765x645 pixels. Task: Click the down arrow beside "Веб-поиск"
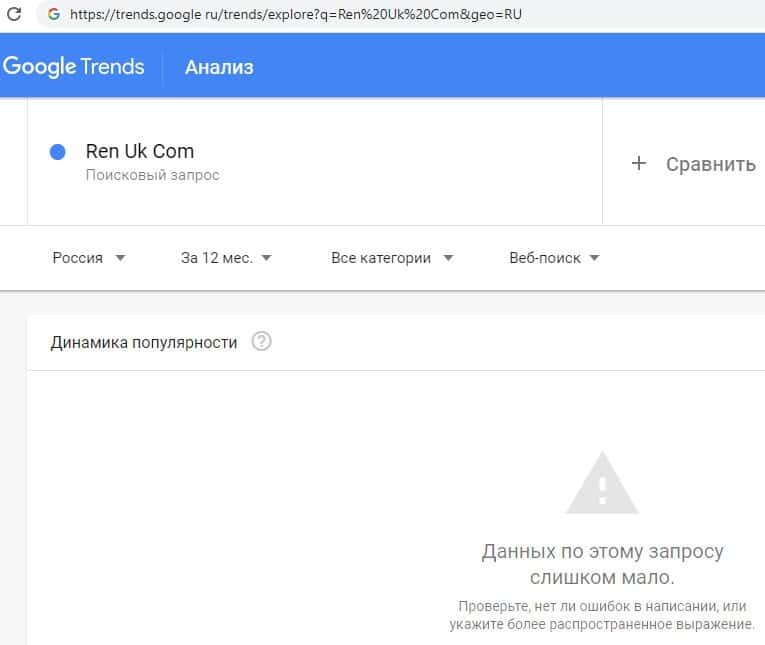pos(594,258)
